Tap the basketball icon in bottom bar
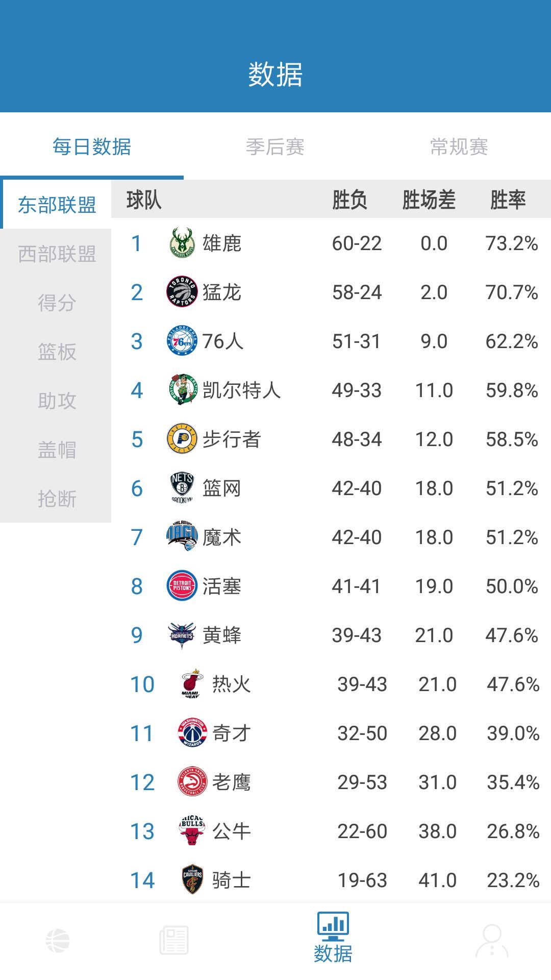The image size is (551, 980). point(58,940)
